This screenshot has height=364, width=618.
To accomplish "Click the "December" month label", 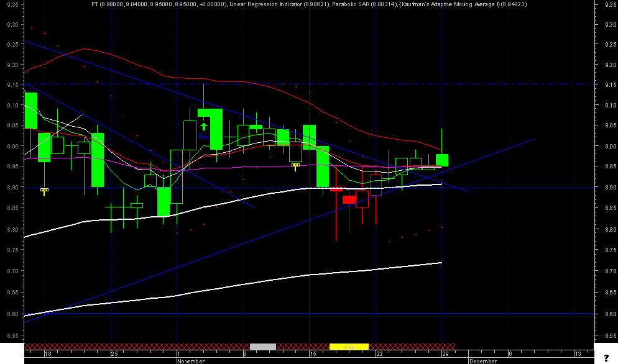I will pyautogui.click(x=483, y=361).
